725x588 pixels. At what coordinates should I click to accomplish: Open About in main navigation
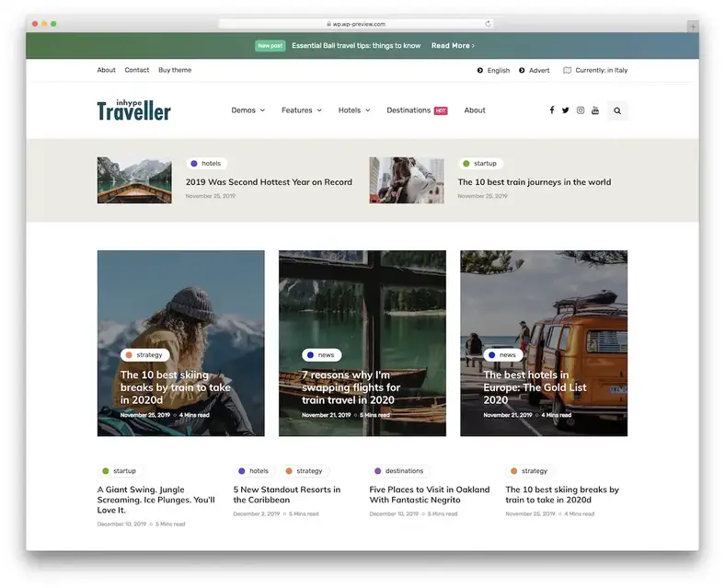coord(475,110)
